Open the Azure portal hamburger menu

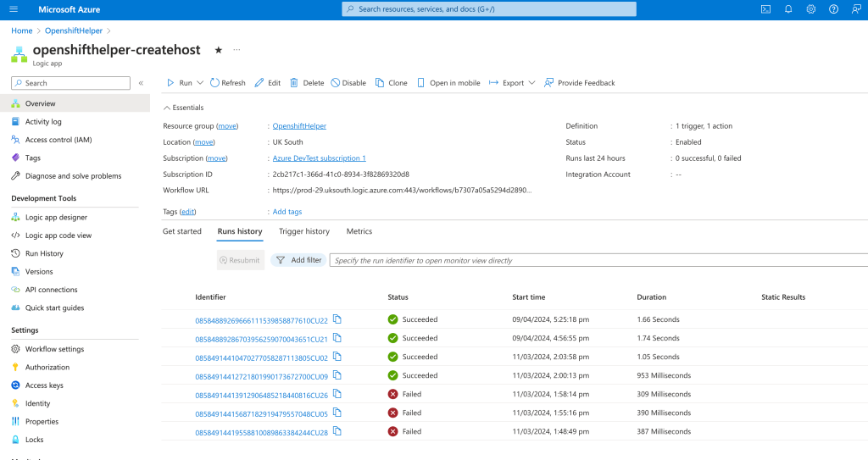pyautogui.click(x=14, y=9)
